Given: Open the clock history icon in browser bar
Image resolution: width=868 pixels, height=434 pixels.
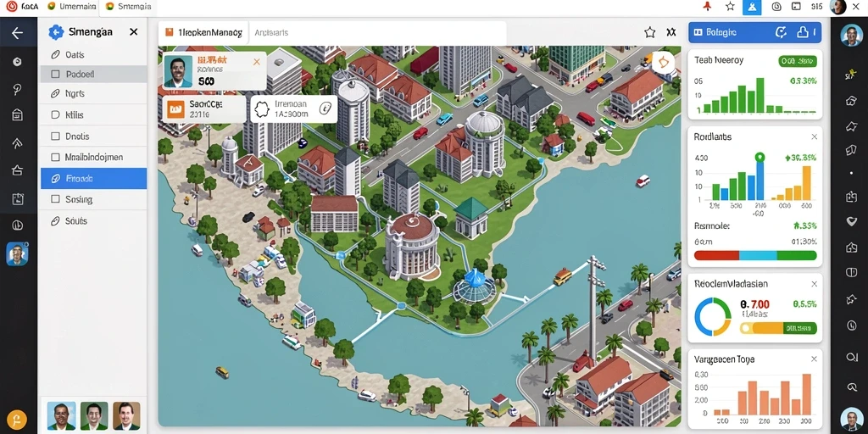Looking at the screenshot, I should tap(776, 7).
